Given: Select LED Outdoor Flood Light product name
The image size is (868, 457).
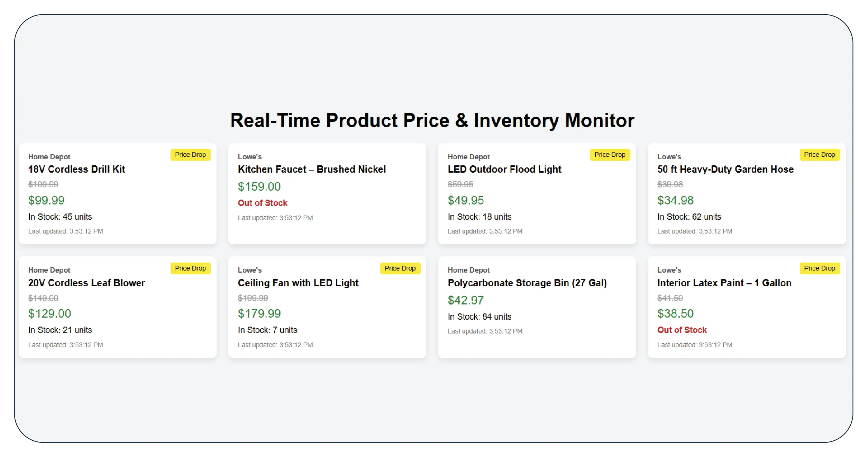Looking at the screenshot, I should pos(504,169).
